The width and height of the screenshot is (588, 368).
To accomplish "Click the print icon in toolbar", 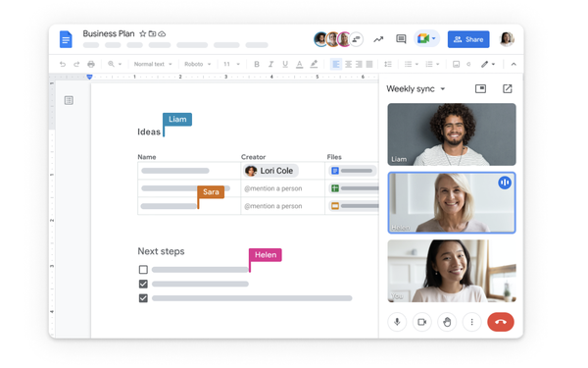I will tap(91, 64).
